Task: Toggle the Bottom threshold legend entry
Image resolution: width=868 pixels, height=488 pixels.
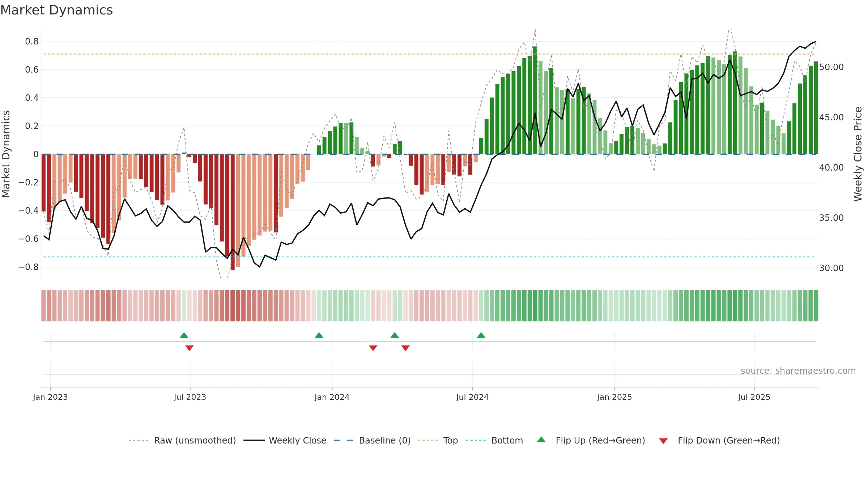Action: pyautogui.click(x=494, y=440)
